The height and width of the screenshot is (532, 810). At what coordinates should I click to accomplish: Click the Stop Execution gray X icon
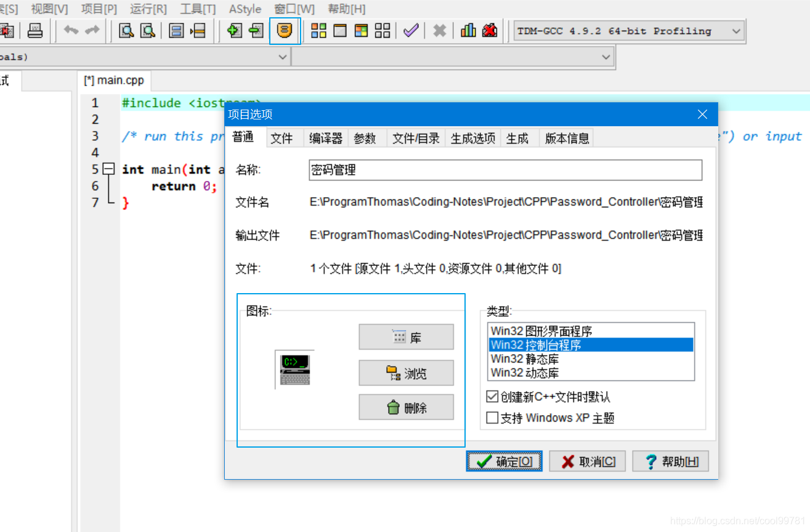tap(439, 31)
